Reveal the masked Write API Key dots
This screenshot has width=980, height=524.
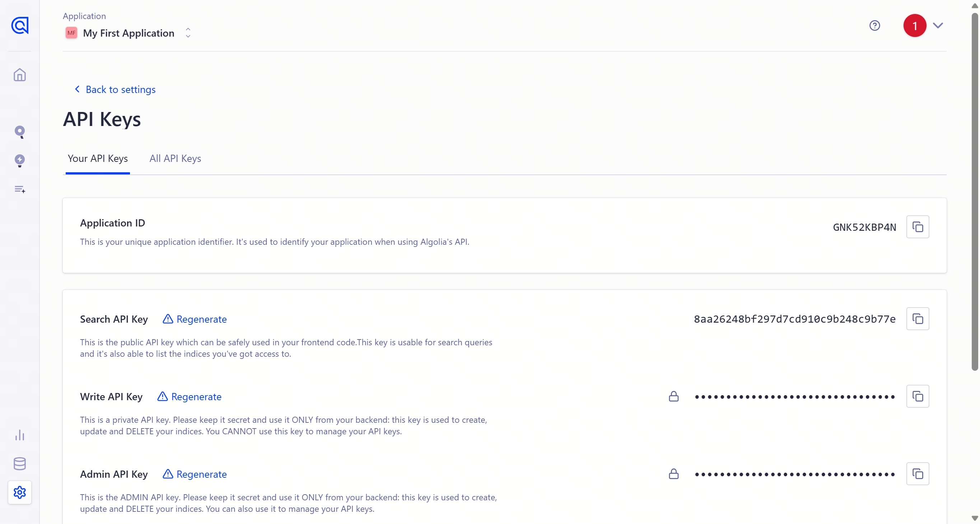[x=795, y=397]
